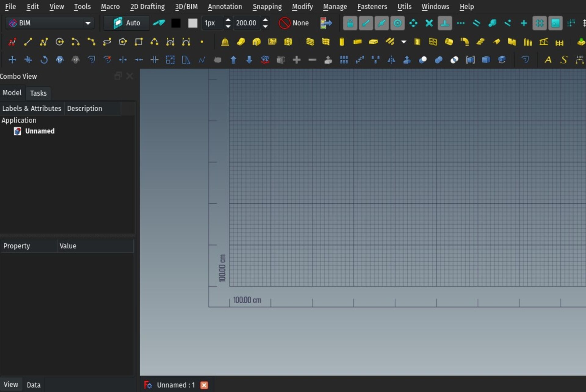
Task: Select the Line drawing tool
Action: click(x=28, y=42)
